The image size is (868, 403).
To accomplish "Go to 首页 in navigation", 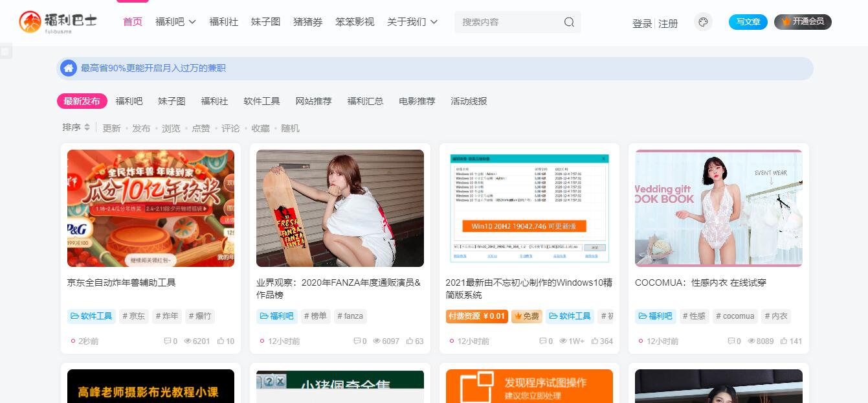I will tap(133, 22).
